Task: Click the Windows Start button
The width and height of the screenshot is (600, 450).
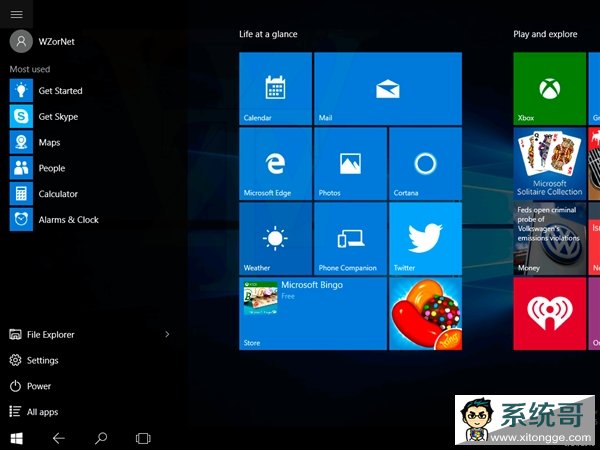Action: (x=16, y=438)
